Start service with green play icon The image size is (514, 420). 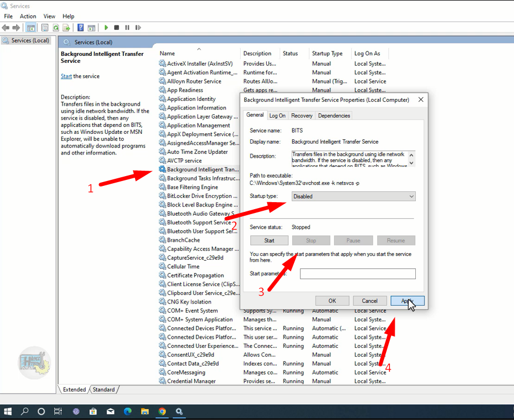tap(106, 28)
